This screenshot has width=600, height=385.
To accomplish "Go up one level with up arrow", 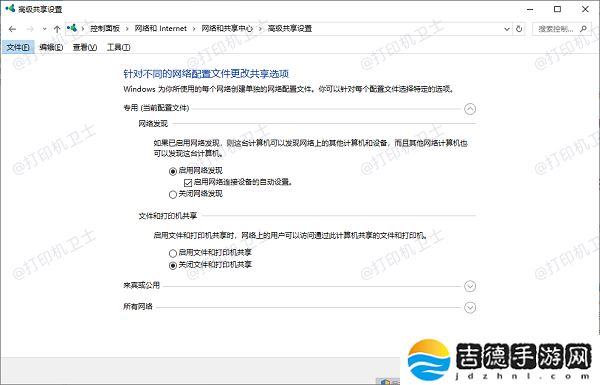I will 57,29.
